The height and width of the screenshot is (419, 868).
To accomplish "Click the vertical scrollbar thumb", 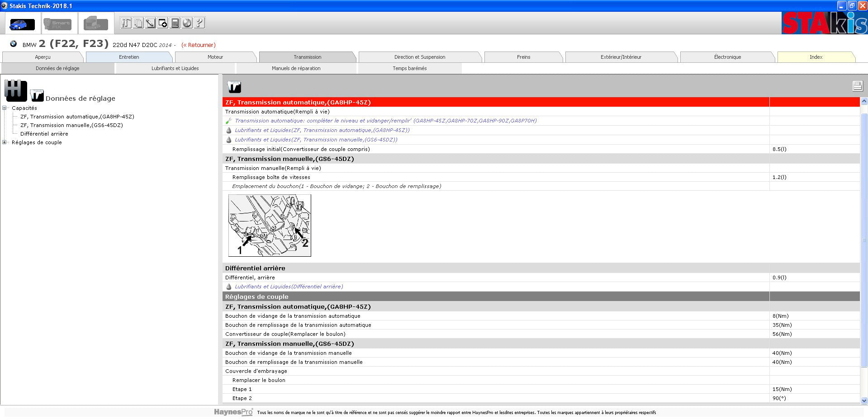I will pyautogui.click(x=864, y=240).
